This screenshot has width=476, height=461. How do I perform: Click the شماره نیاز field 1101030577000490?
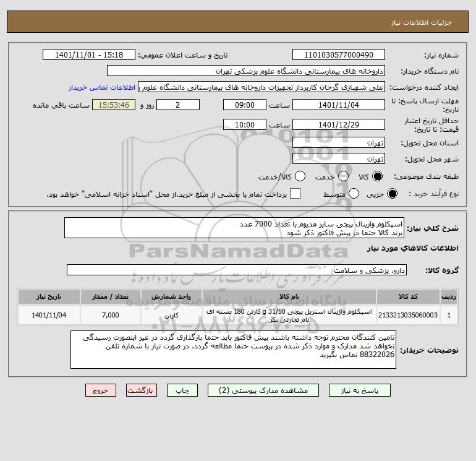339,54
